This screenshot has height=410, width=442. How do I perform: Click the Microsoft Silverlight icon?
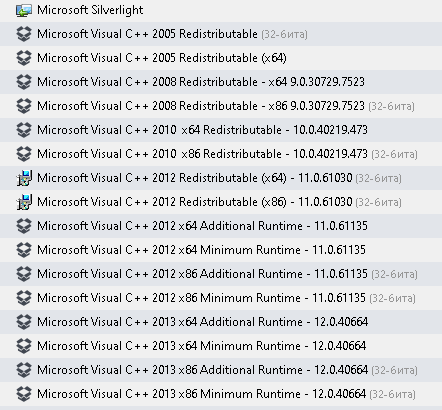pos(24,10)
